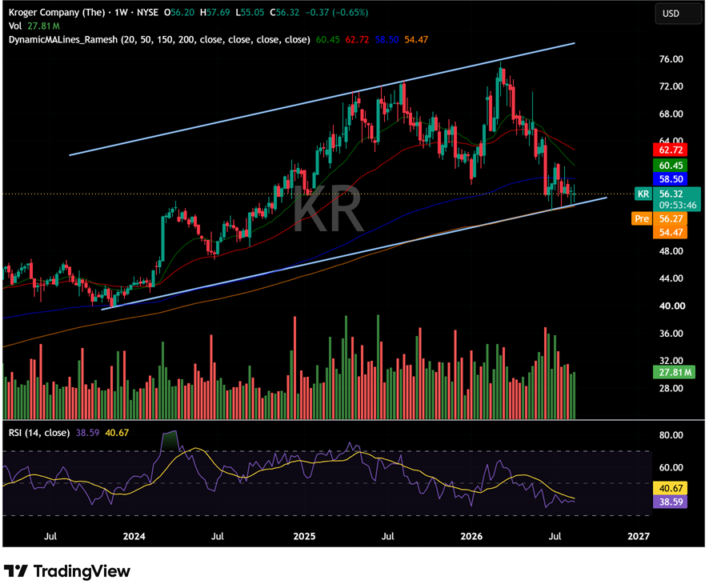Click the RSI (14, close) legend
Image resolution: width=709 pixels, height=588 pixels.
pyautogui.click(x=39, y=433)
